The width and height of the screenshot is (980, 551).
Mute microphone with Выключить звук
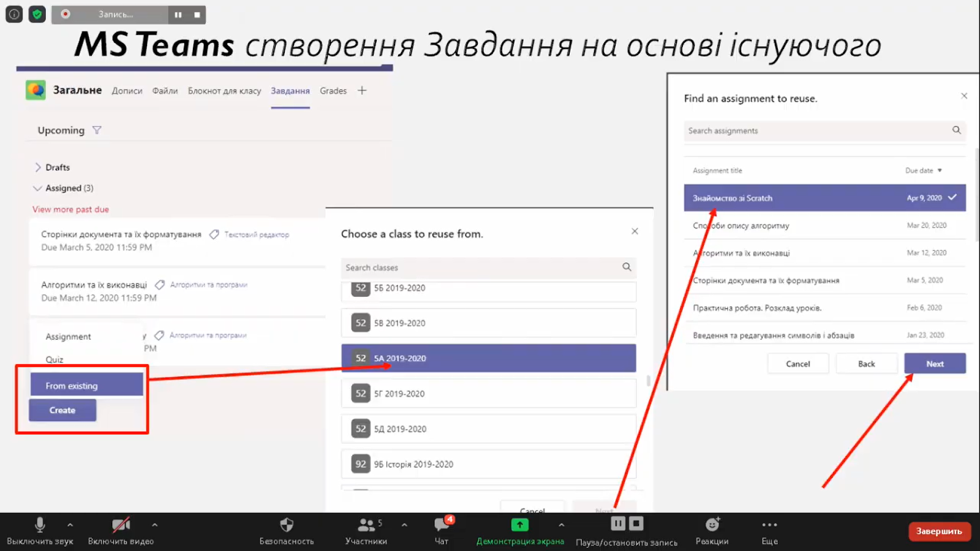40,531
